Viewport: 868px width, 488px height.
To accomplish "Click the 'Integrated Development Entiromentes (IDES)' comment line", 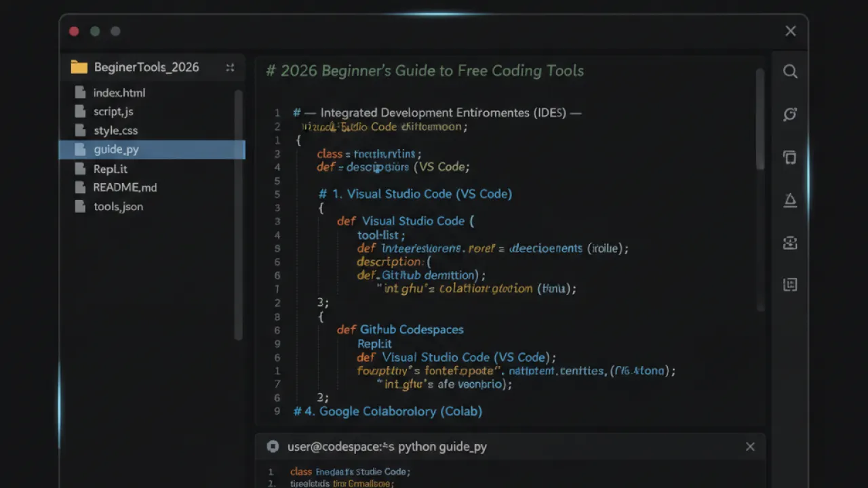I will click(x=437, y=113).
